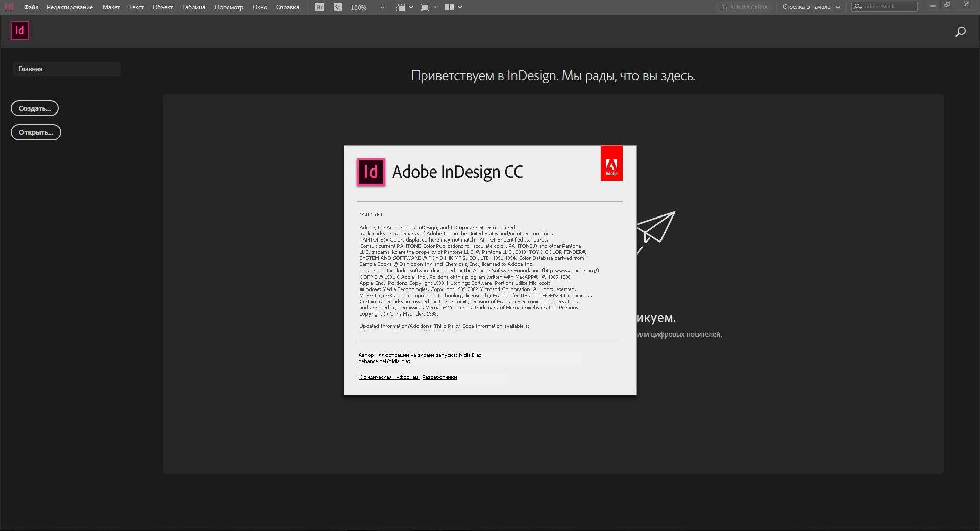Launch Adobe Bridge via Br icon
This screenshot has height=531, width=980.
pos(320,7)
